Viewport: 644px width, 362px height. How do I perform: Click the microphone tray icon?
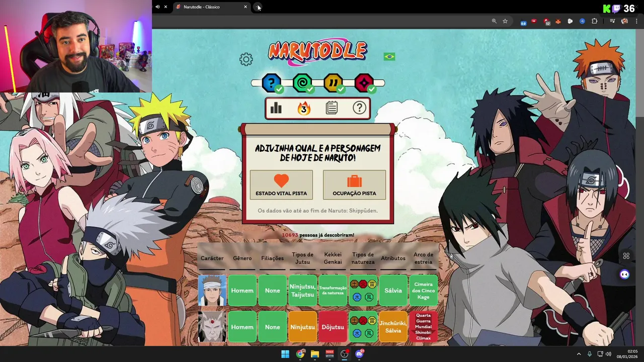[590, 354]
